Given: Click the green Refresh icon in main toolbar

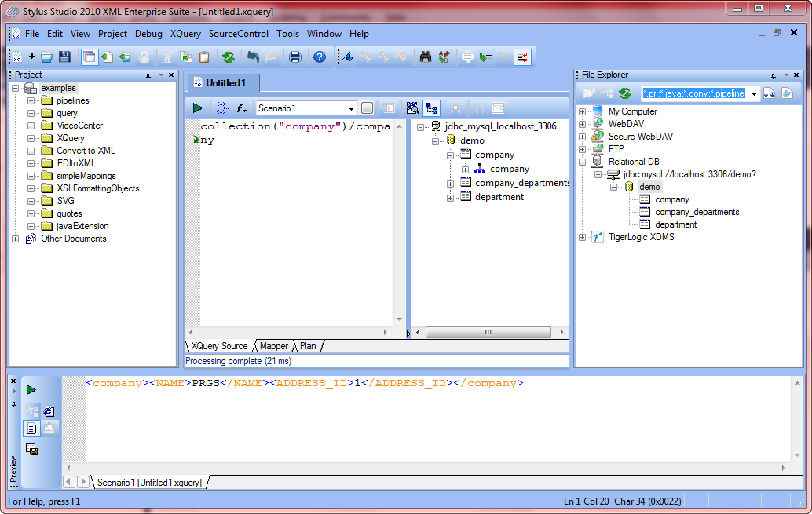Looking at the screenshot, I should tap(229, 57).
